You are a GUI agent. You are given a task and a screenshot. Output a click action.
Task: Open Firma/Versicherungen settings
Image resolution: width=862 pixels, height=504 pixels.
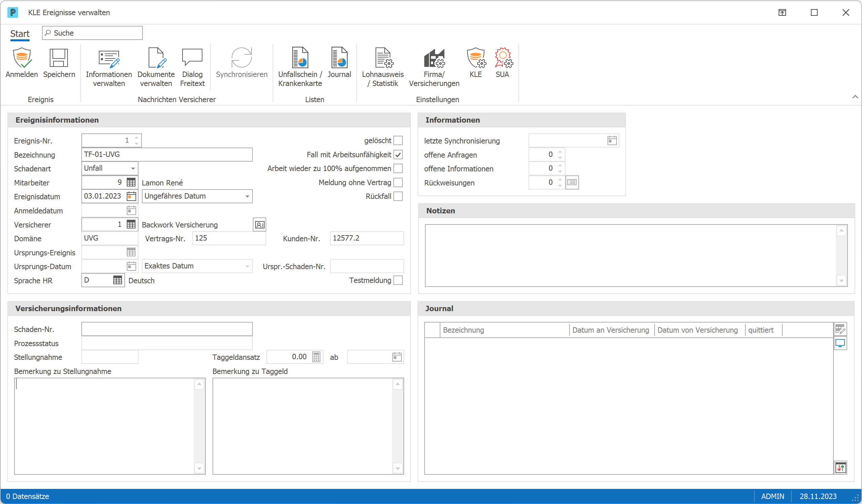click(x=434, y=67)
